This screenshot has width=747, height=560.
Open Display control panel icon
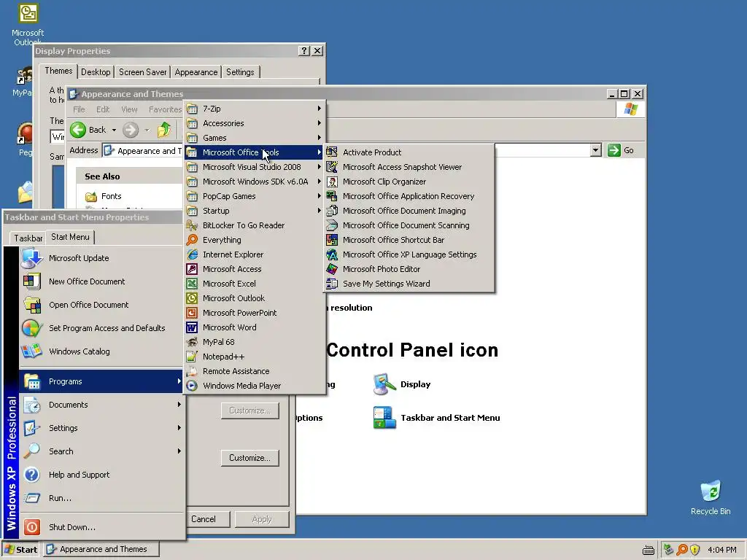[403, 385]
